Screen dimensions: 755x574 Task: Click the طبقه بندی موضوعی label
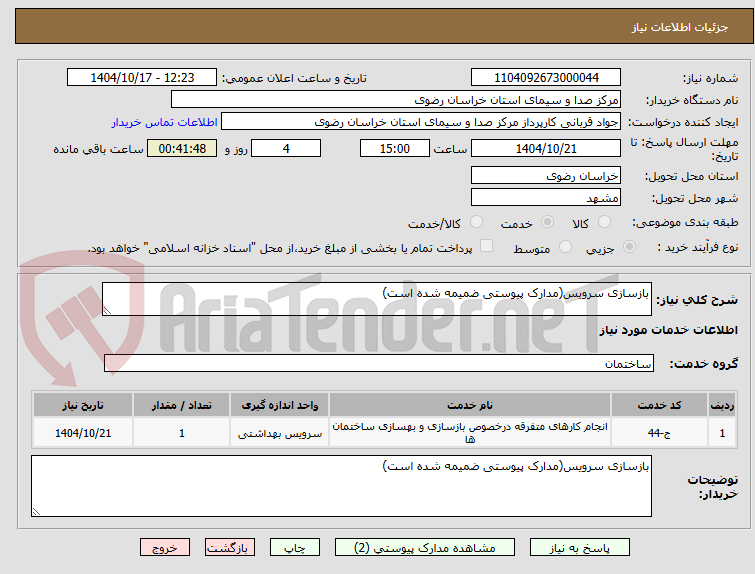(685, 222)
